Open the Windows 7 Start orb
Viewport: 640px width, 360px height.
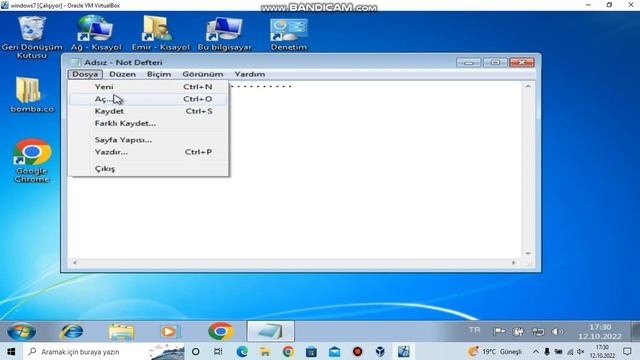21,331
